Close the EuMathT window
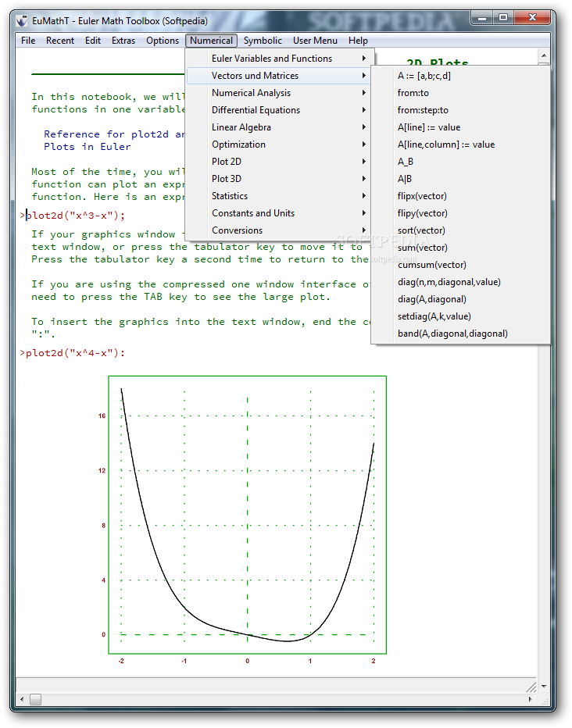This screenshot has width=572, height=728. pos(532,18)
